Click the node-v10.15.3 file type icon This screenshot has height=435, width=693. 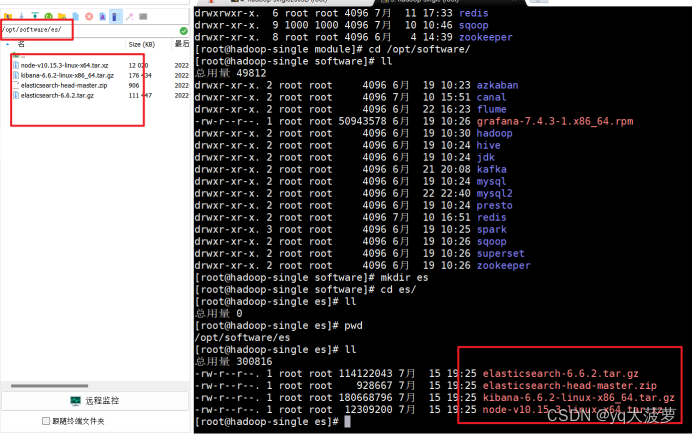pyautogui.click(x=16, y=65)
